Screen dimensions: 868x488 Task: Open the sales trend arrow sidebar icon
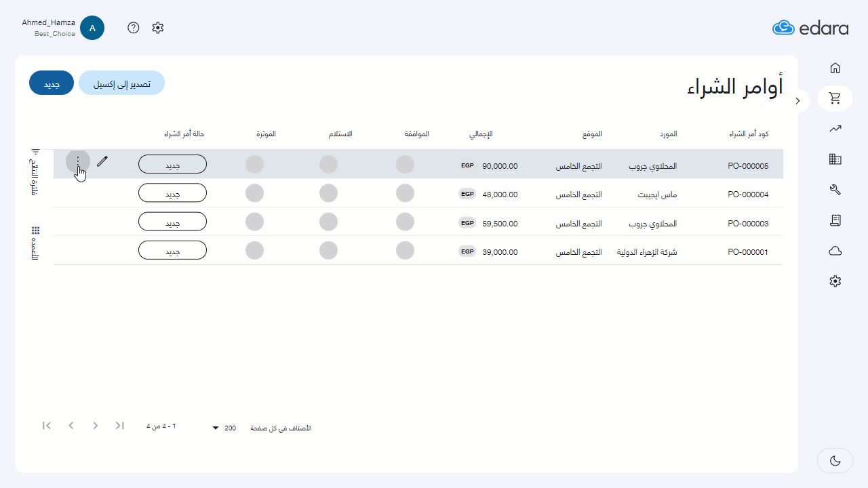pyautogui.click(x=835, y=129)
